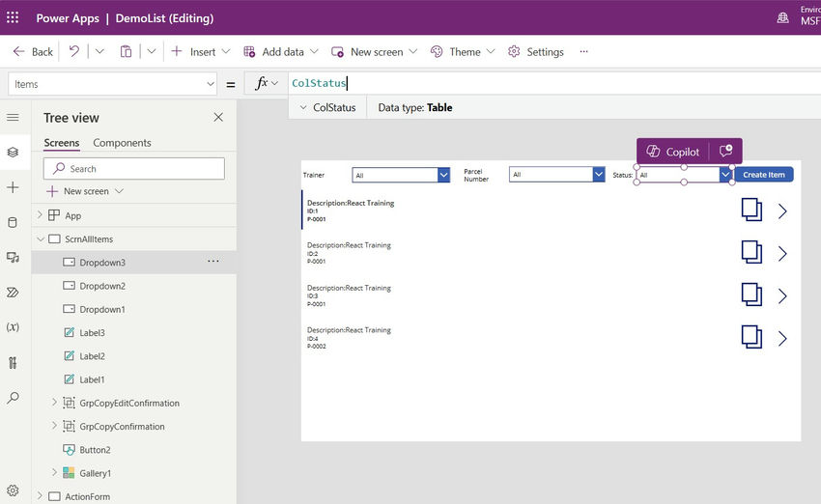Close the Tree view panel
The height and width of the screenshot is (504, 821).
pyautogui.click(x=218, y=118)
